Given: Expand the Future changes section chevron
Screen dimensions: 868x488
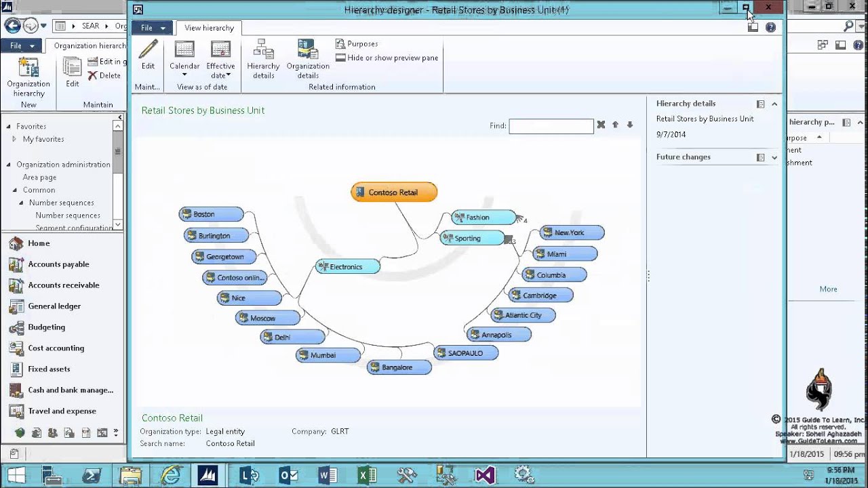Looking at the screenshot, I should 774,157.
